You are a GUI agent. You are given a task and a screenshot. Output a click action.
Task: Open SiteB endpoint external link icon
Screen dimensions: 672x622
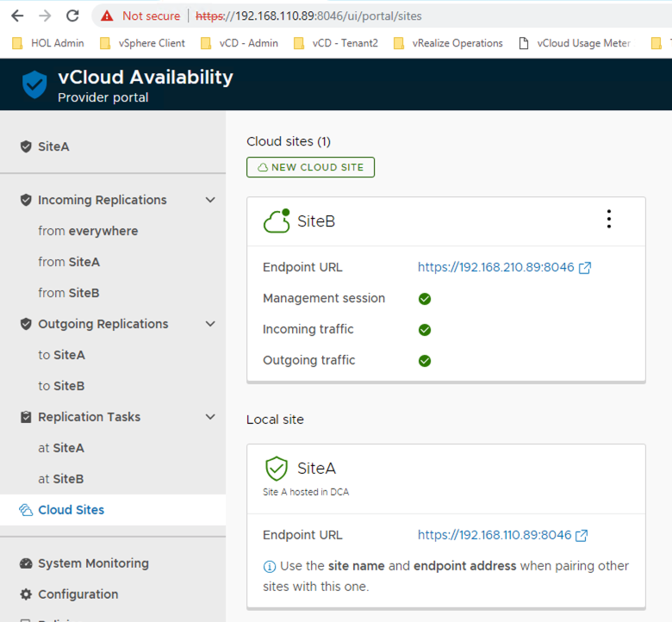(x=585, y=268)
